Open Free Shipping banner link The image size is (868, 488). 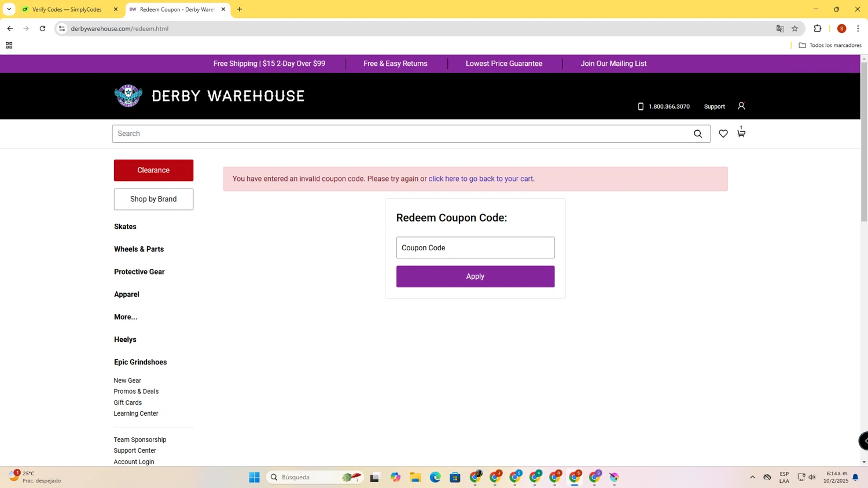269,64
